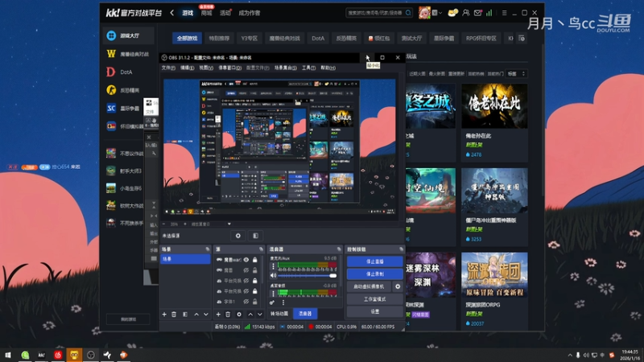This screenshot has height=362, width=644.
Task: Open filters icon beside 未选择源 label
Action: [x=255, y=236]
